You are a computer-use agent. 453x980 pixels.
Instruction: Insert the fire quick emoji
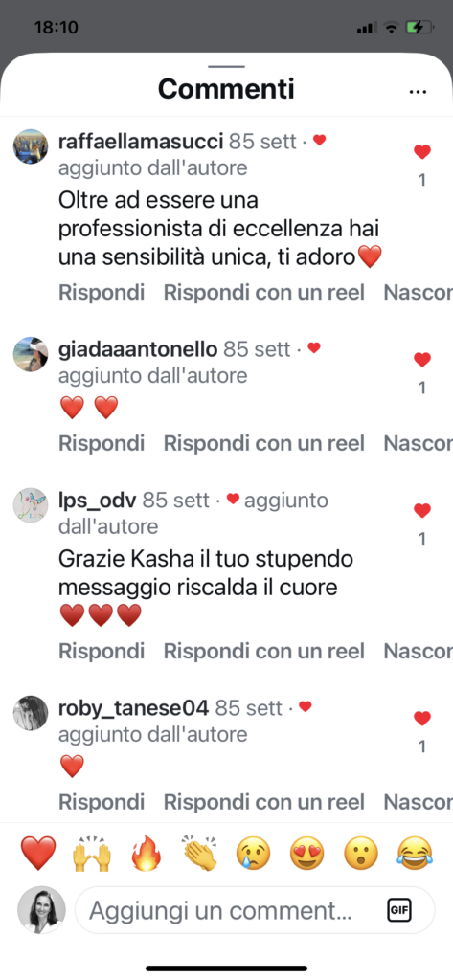(146, 853)
